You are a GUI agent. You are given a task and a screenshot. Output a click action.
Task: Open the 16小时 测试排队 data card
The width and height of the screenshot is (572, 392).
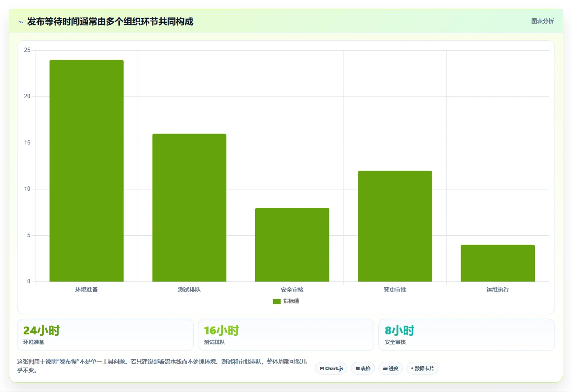pos(286,335)
